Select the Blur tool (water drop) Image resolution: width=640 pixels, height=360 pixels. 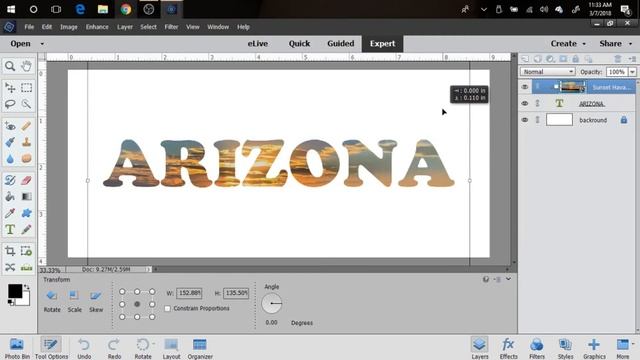point(10,158)
